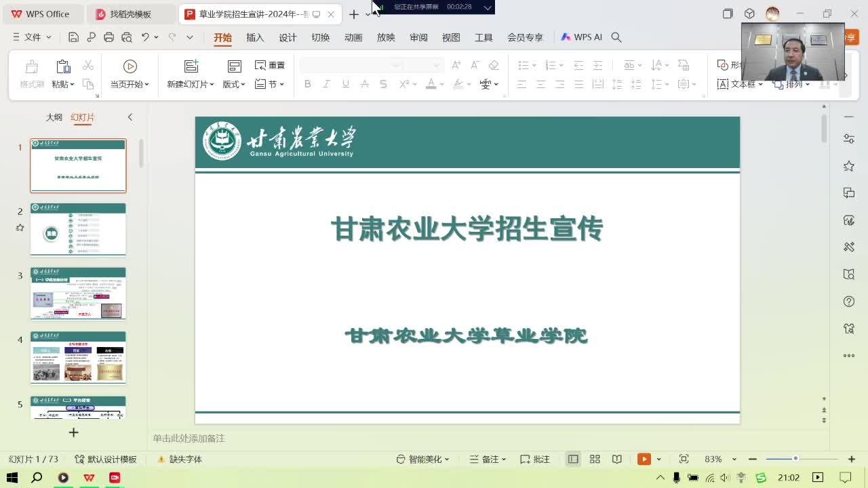Insert a comment with 批注
Screen dimensions: 868x488
[535, 459]
